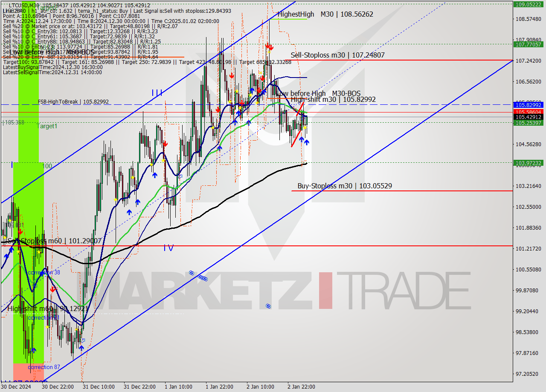Click the 101.21720 price axis value

pos(528,249)
